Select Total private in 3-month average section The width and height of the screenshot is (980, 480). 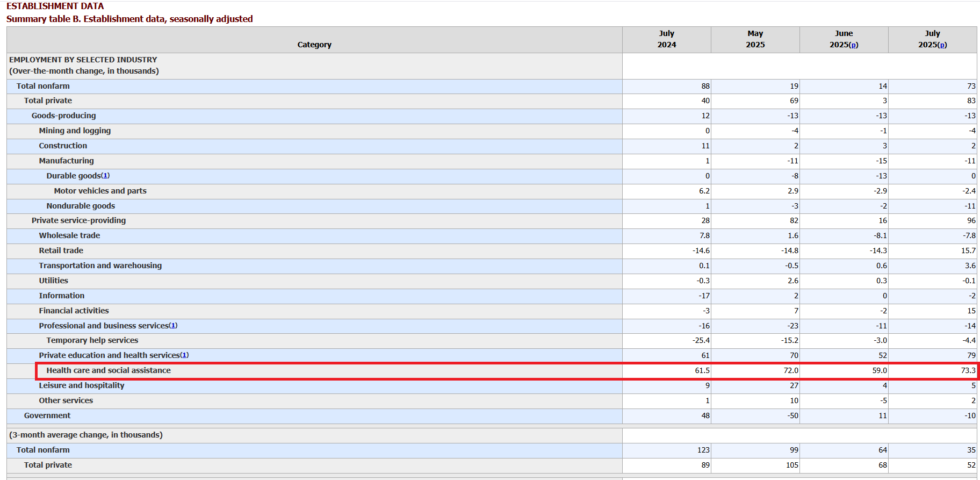[x=48, y=465]
